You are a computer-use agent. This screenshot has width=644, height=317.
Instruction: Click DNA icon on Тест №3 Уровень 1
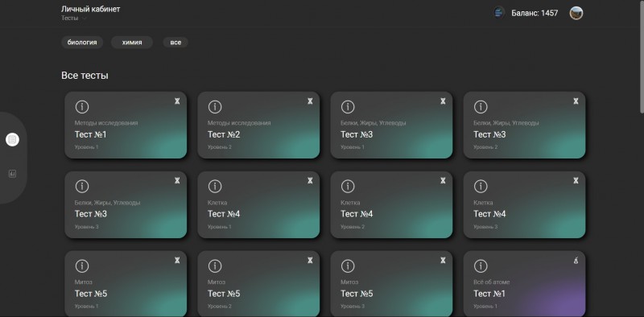coord(443,101)
